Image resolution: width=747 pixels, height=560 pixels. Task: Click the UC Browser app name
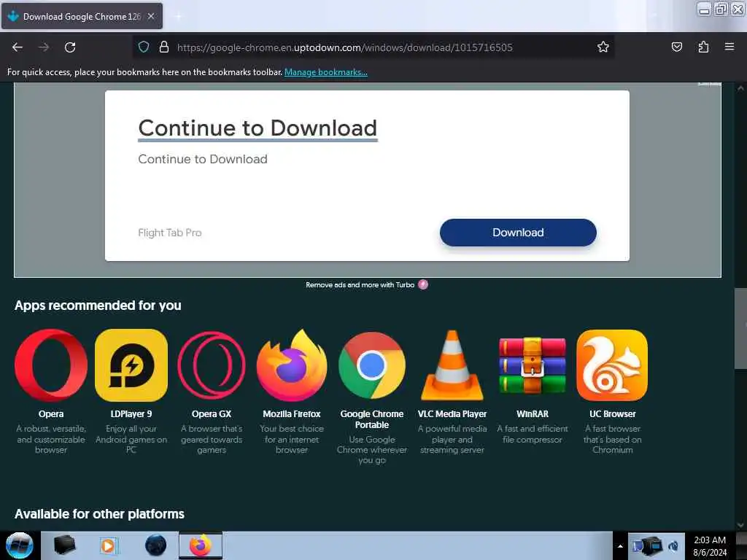click(x=612, y=414)
